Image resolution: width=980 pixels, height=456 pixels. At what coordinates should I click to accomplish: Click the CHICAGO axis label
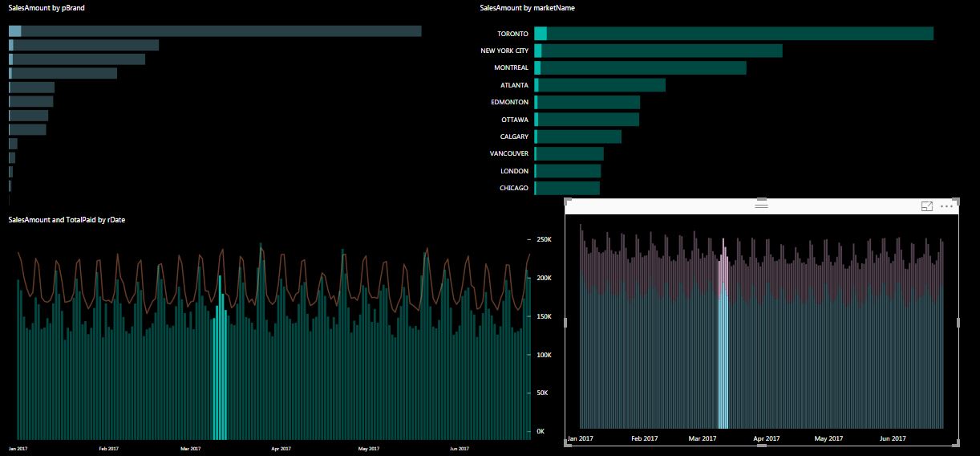tap(514, 188)
